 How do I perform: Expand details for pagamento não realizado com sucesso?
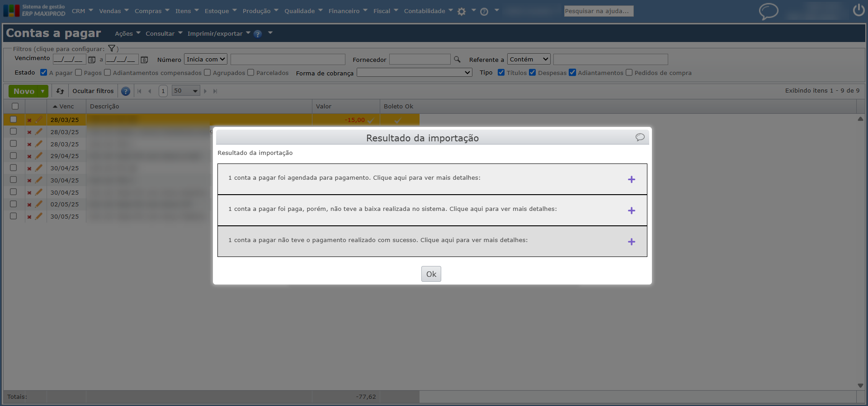[x=632, y=242]
